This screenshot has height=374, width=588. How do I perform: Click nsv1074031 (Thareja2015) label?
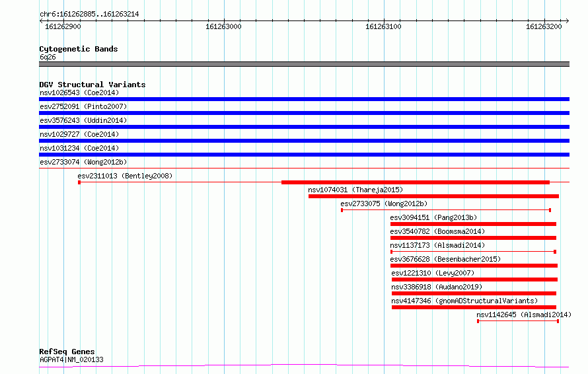355,190
